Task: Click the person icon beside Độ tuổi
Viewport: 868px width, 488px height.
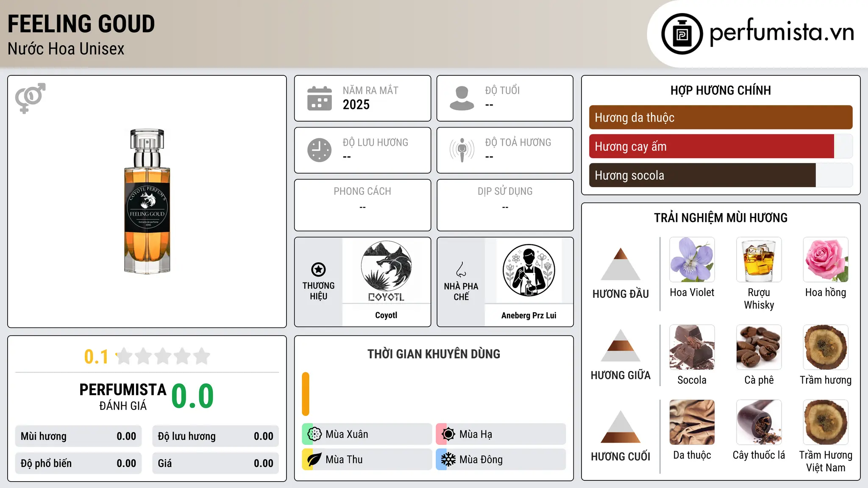Action: [x=462, y=98]
